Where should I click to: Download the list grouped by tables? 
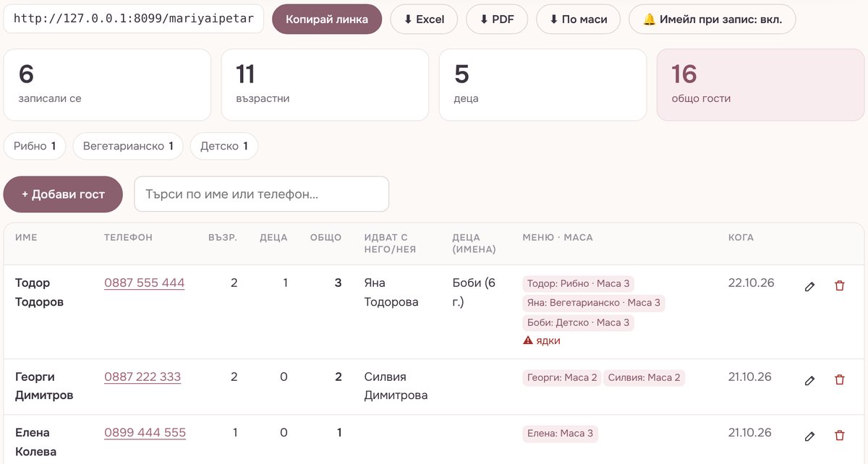(x=578, y=20)
